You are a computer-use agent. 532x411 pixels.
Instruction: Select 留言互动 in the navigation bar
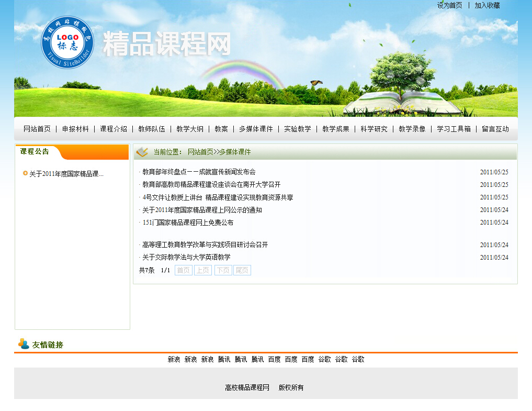pyautogui.click(x=495, y=129)
